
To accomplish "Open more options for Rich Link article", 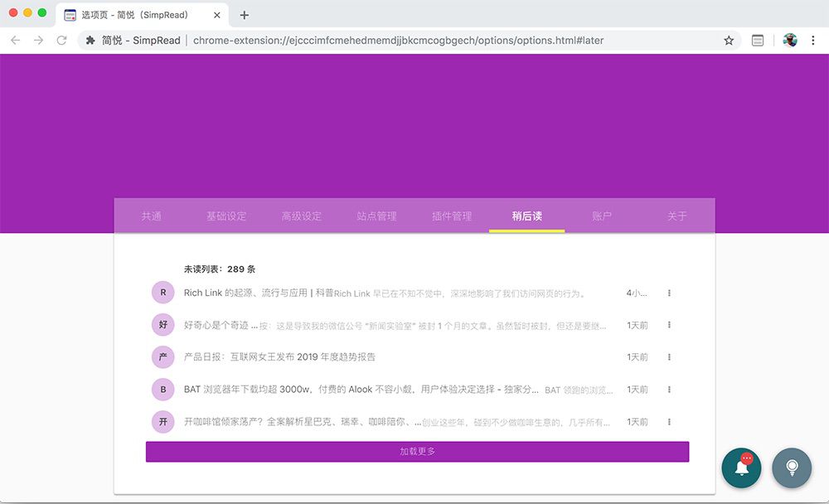I will coord(669,293).
